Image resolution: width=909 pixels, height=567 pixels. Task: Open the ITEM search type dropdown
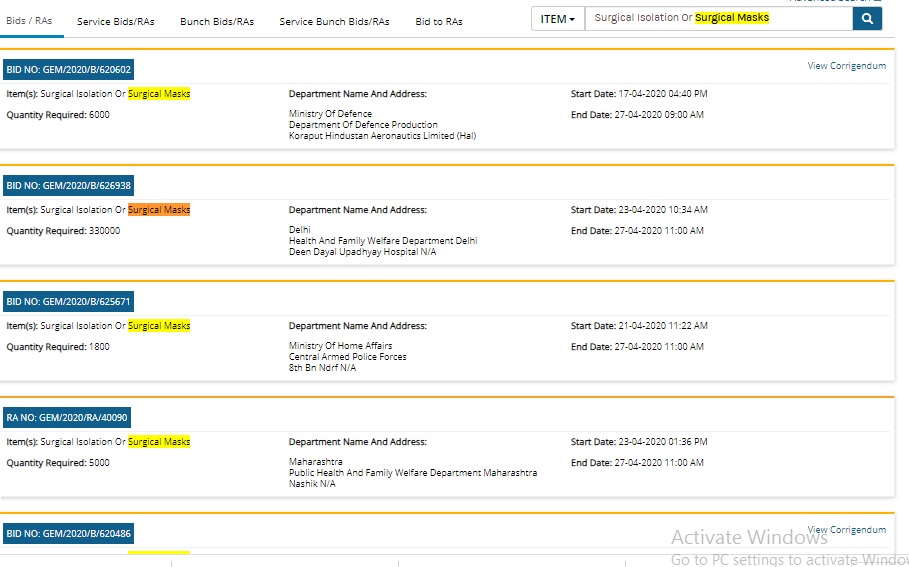[x=558, y=19]
